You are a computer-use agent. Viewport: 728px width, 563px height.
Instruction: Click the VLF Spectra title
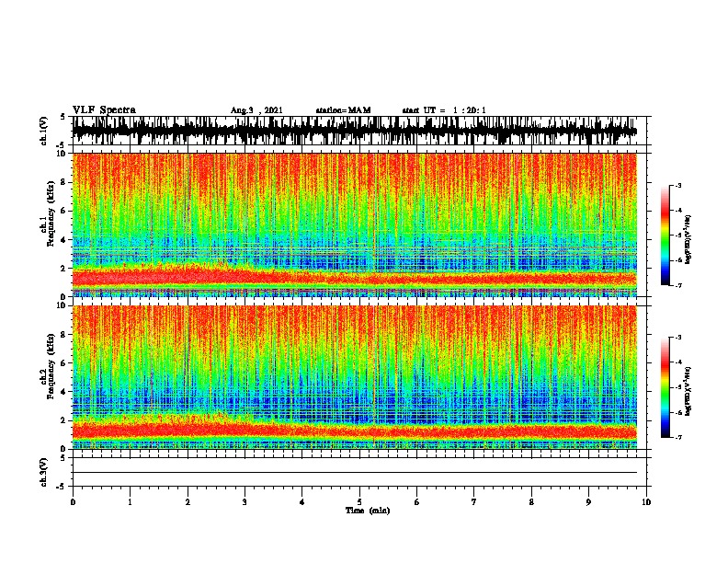pos(104,110)
